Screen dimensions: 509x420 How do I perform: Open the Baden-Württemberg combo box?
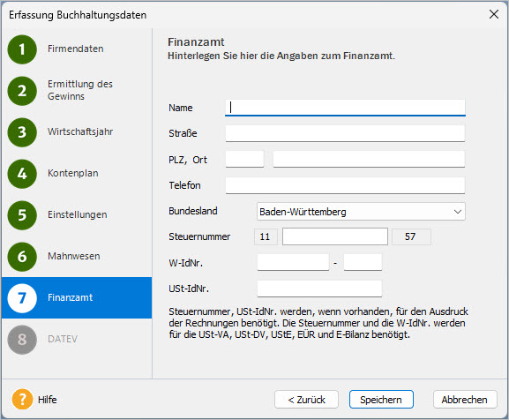[361, 212]
